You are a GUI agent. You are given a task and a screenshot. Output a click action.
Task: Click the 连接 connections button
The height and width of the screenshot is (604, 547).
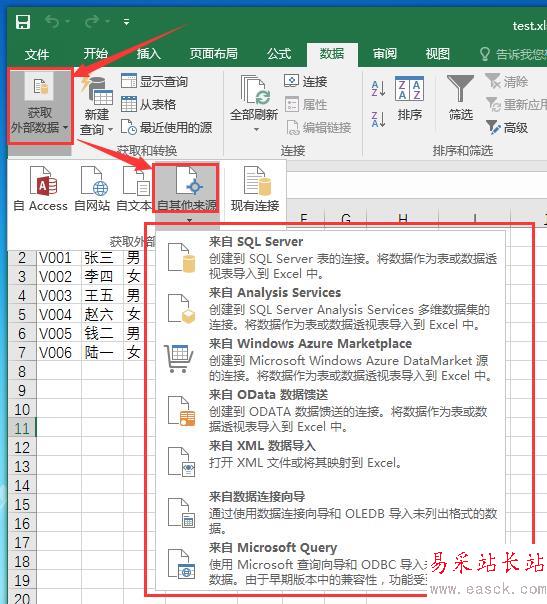pos(305,81)
